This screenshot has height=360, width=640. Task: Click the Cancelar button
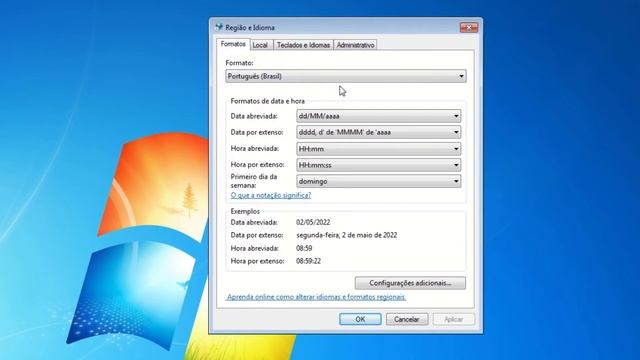click(407, 319)
